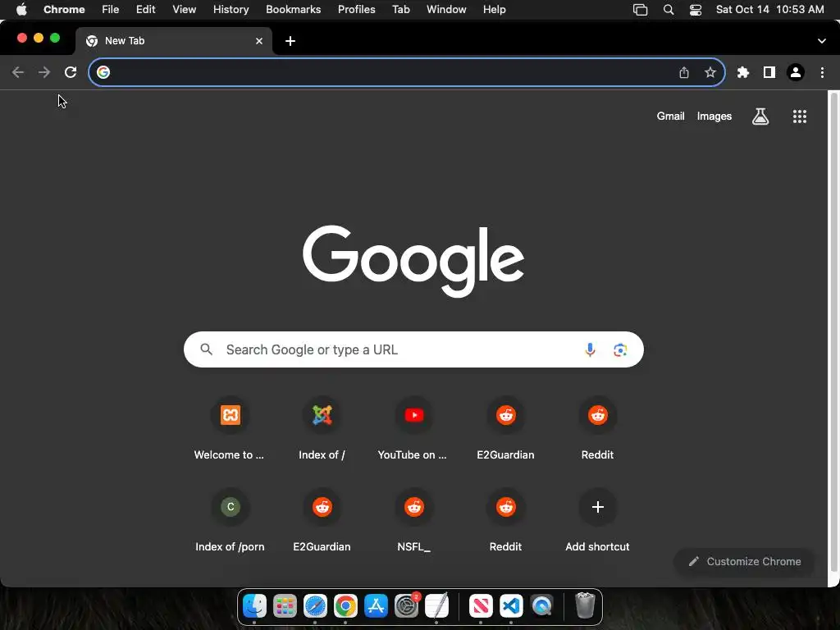The image size is (840, 630).
Task: Open Control Center in menu bar
Action: tap(696, 10)
